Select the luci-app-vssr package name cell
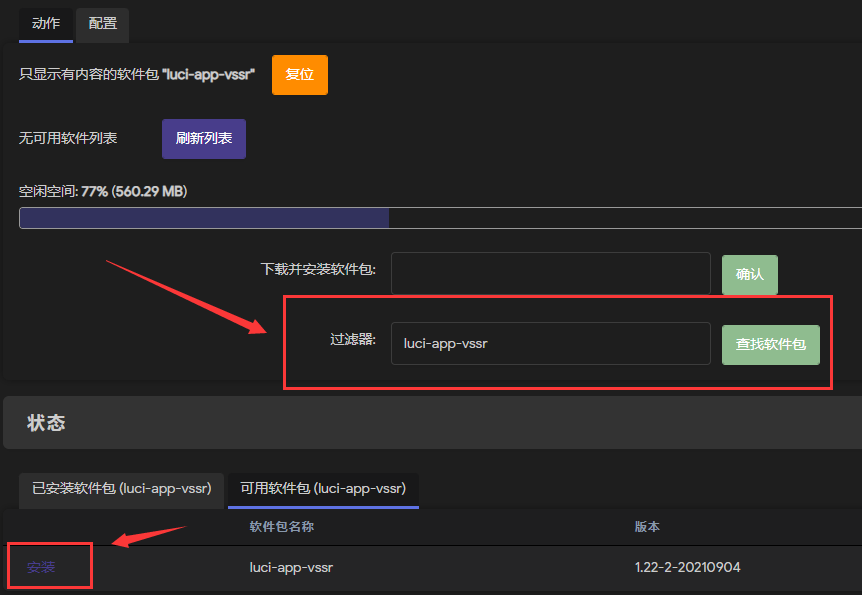 [x=291, y=567]
